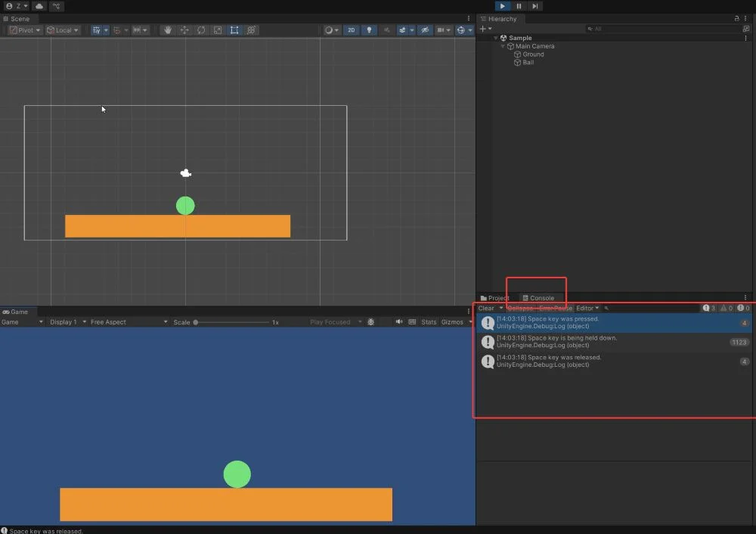The height and width of the screenshot is (534, 756).
Task: Select the Scale tool
Action: 218,30
